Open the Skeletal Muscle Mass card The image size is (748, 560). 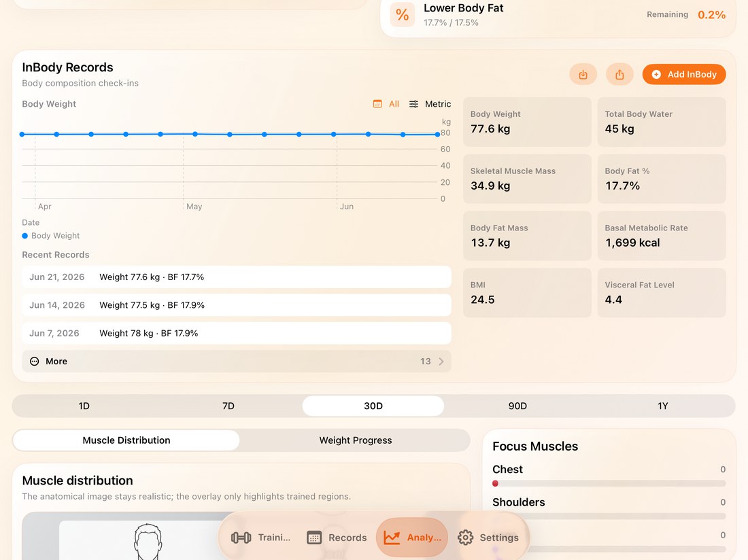527,179
